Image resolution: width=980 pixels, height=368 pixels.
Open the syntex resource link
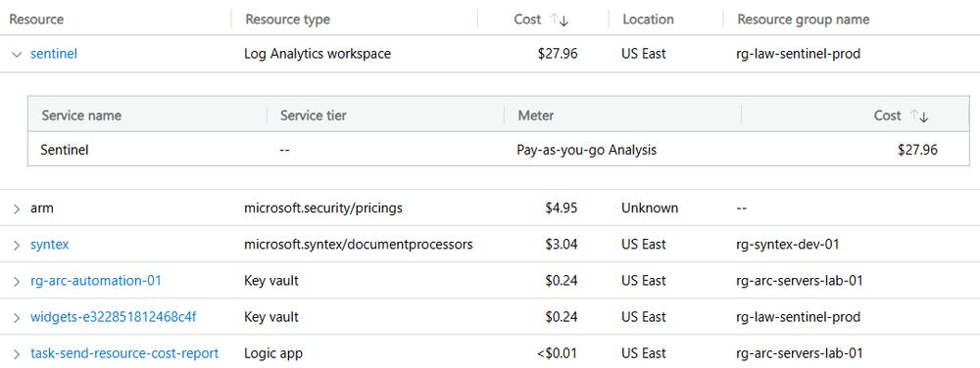point(49,245)
